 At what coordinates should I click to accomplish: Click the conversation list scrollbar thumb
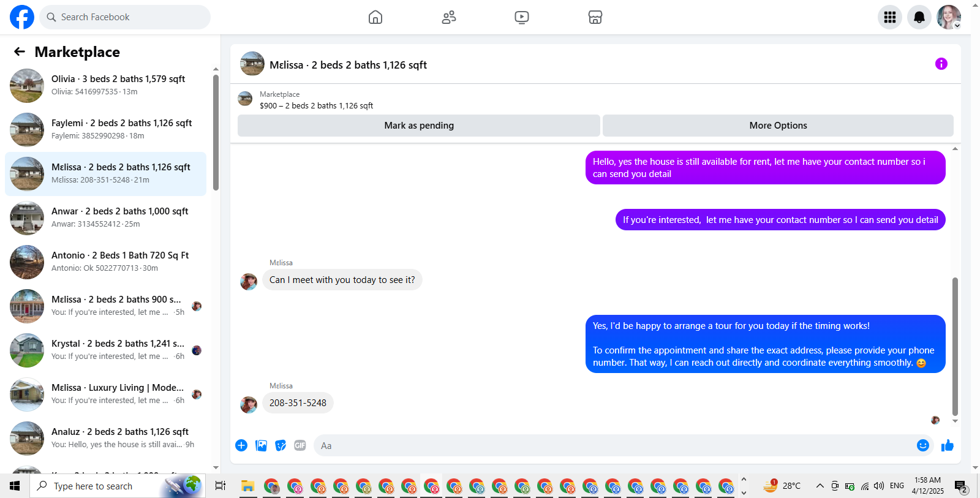216,132
